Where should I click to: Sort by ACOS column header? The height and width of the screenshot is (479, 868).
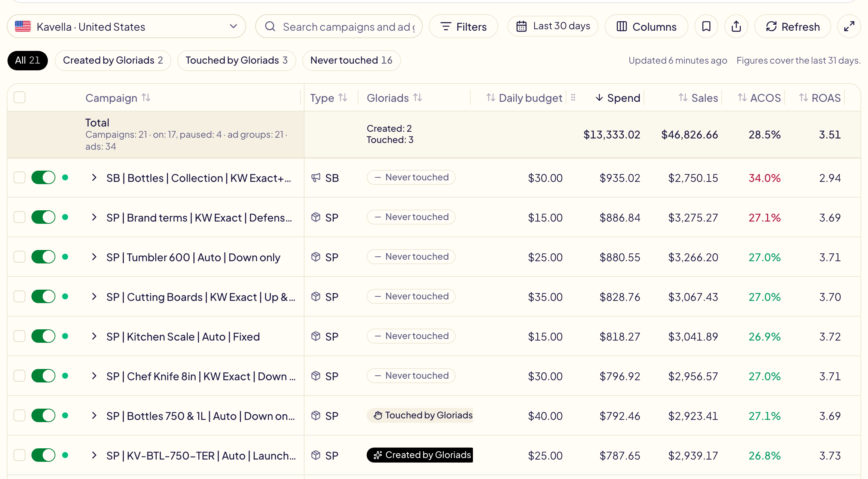[x=759, y=98]
